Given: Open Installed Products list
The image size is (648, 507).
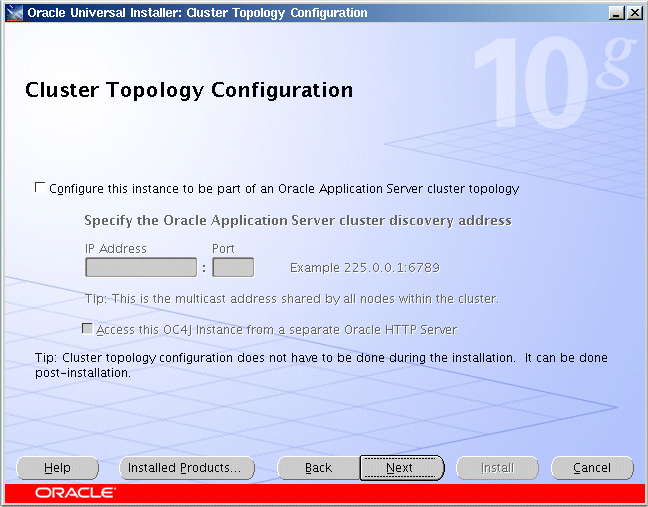Looking at the screenshot, I should pos(187,468).
